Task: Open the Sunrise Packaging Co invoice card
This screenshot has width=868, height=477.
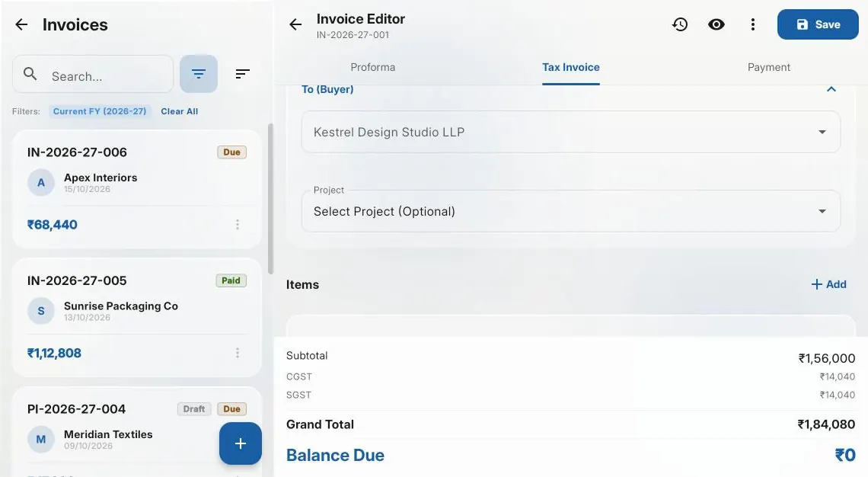Action: click(x=137, y=318)
